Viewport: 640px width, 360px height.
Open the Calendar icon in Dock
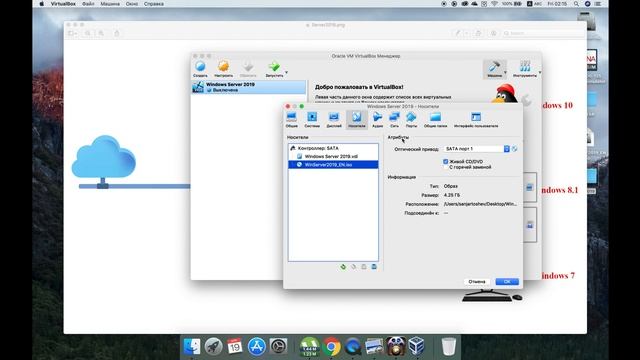235,347
